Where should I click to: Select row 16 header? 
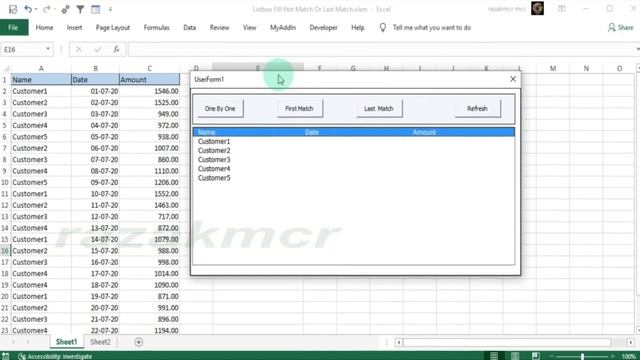coord(5,251)
